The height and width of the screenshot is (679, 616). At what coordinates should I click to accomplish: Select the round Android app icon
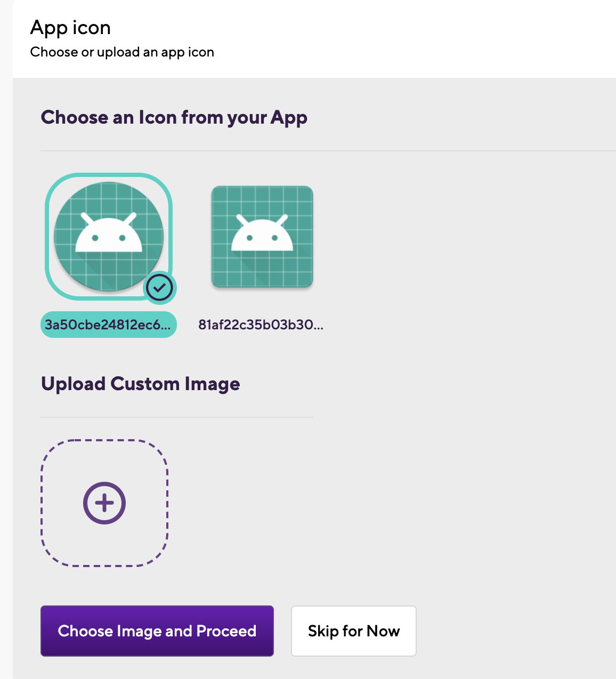click(x=109, y=237)
